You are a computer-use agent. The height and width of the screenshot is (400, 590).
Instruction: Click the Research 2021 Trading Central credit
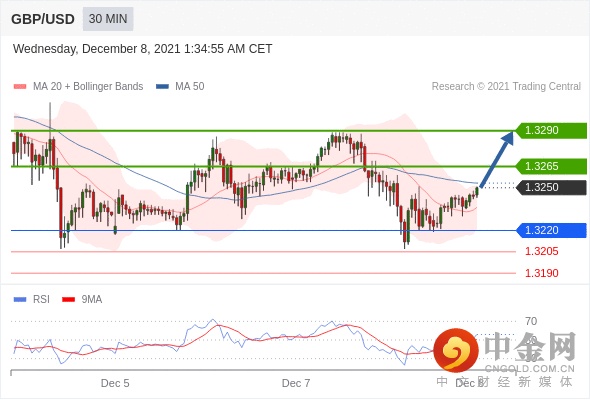coord(506,87)
